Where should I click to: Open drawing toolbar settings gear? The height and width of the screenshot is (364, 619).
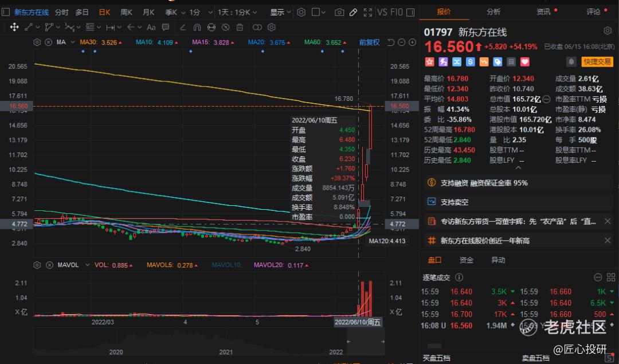pos(272,28)
